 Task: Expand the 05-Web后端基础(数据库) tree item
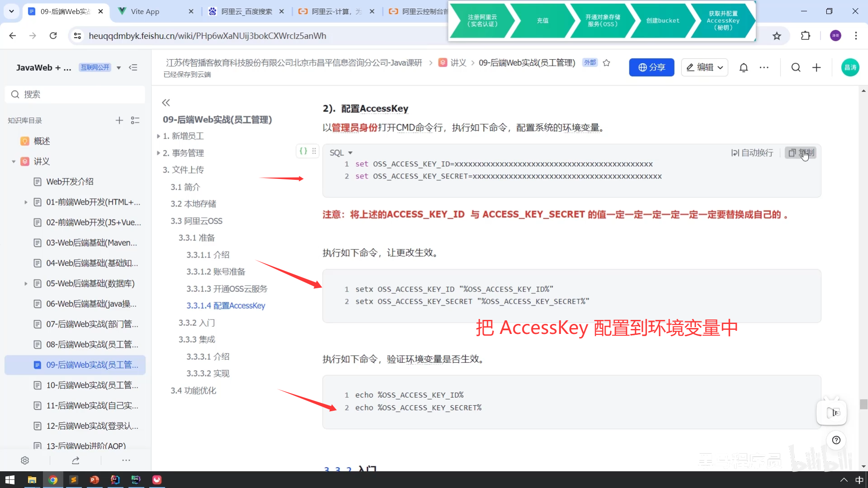click(x=26, y=284)
